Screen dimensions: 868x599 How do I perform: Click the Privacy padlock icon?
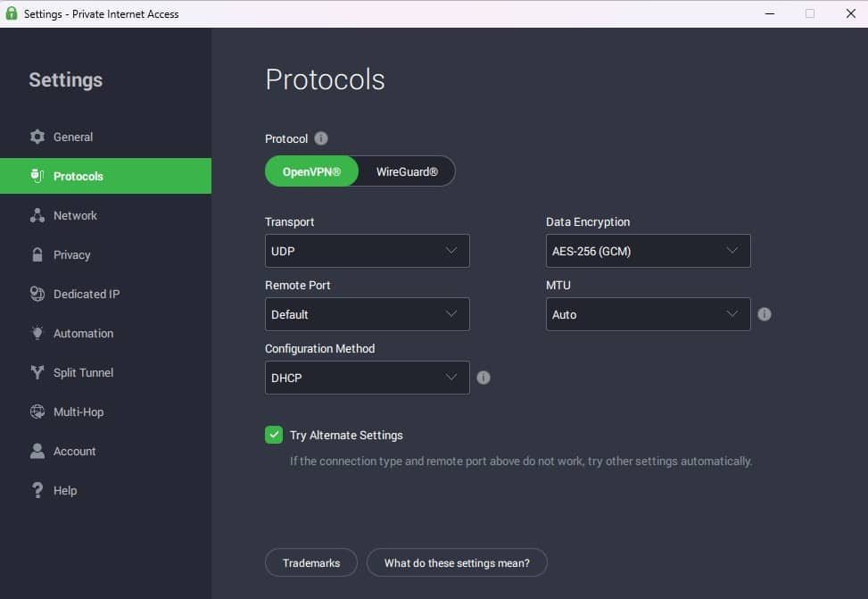37,255
